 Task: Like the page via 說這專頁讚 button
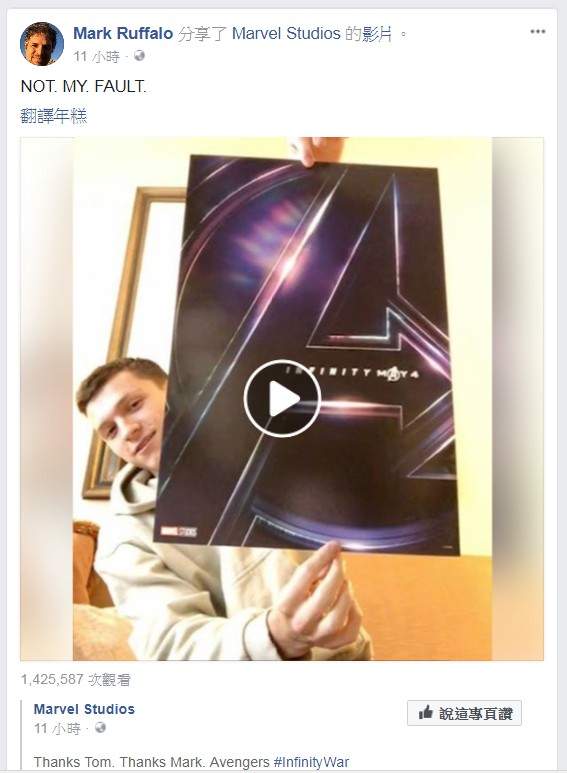point(464,713)
